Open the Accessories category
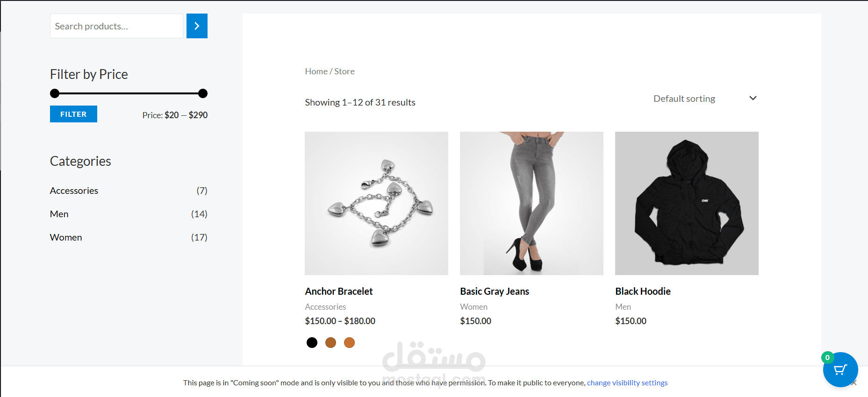 [74, 191]
